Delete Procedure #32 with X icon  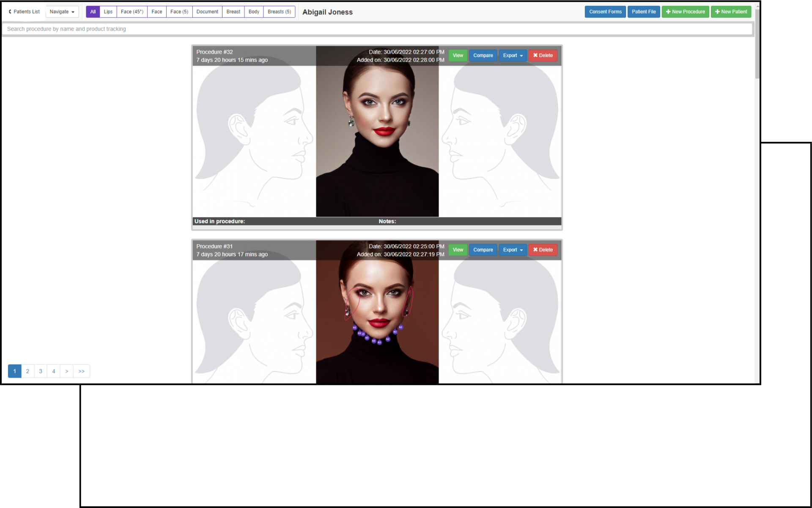coord(543,55)
